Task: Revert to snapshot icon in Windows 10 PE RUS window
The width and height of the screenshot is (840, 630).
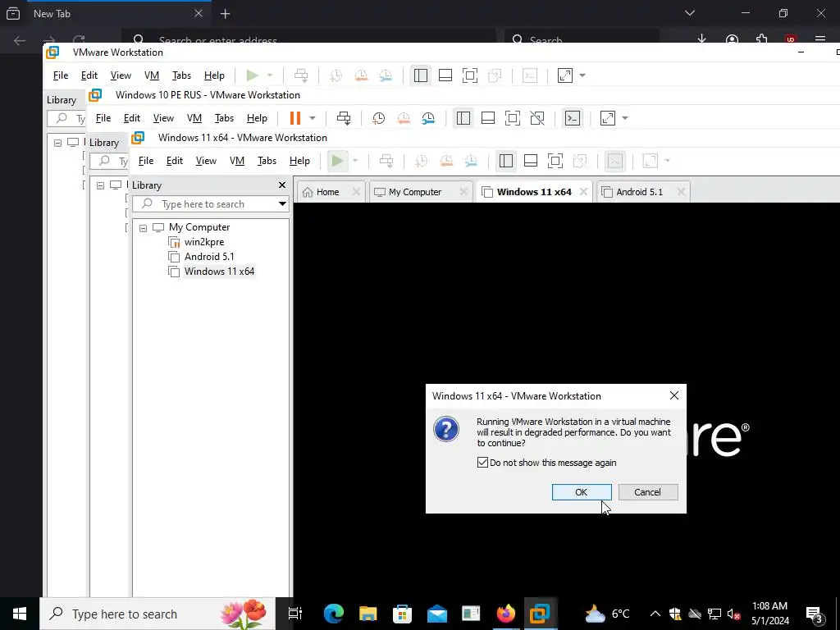Action: click(x=404, y=118)
